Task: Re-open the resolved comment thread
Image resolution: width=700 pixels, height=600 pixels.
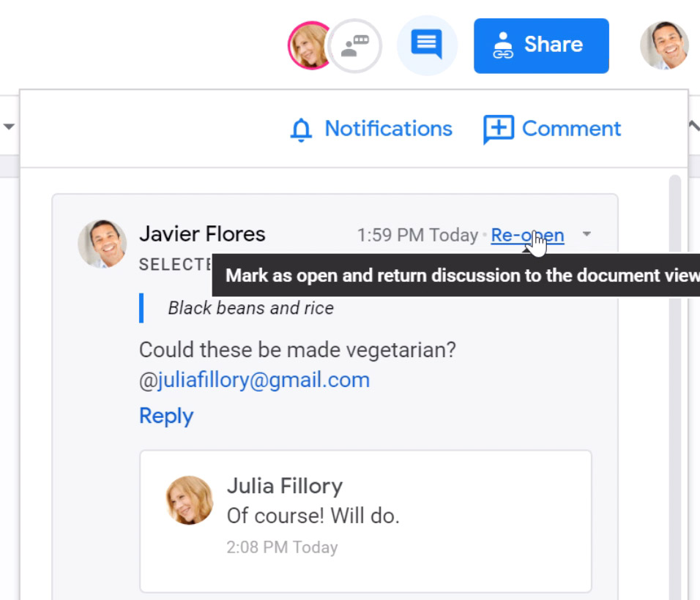Action: point(527,235)
